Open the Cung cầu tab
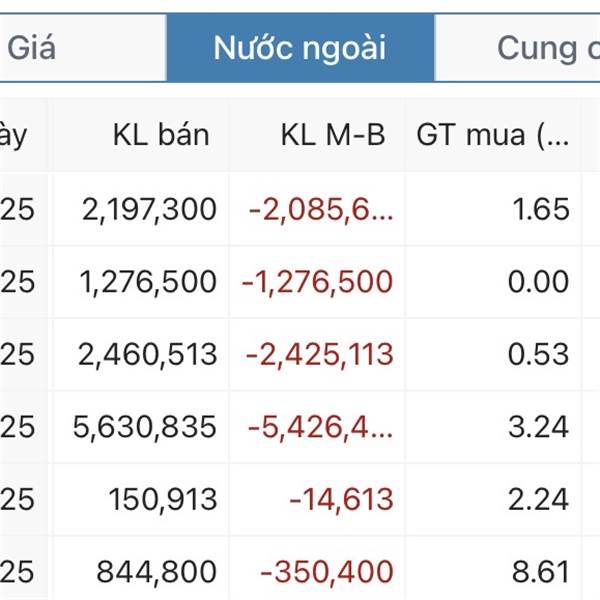Image resolution: width=600 pixels, height=600 pixels. (x=518, y=47)
